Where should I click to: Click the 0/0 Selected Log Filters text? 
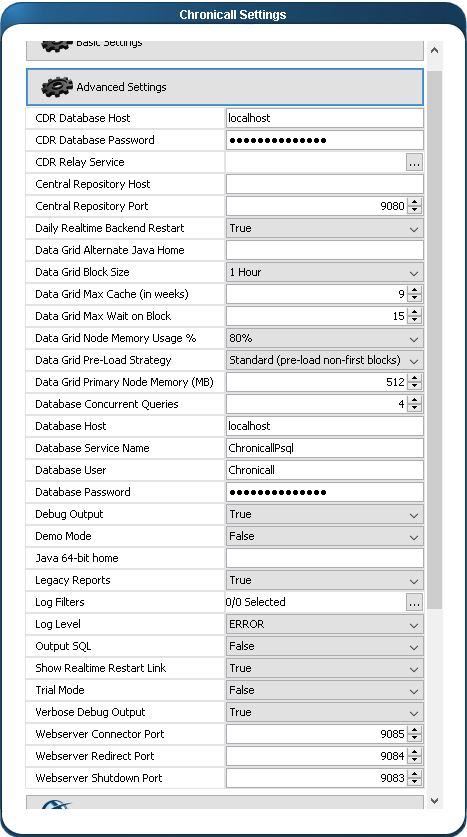point(256,602)
